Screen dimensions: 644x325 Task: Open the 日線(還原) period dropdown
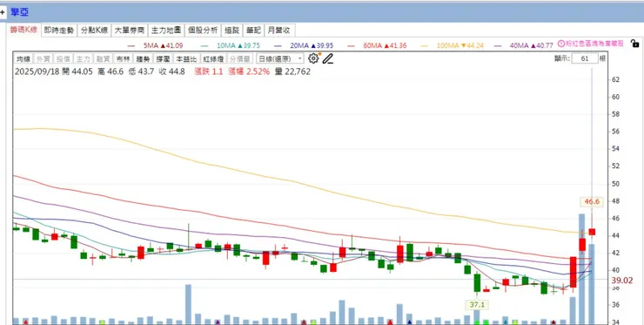pyautogui.click(x=279, y=58)
